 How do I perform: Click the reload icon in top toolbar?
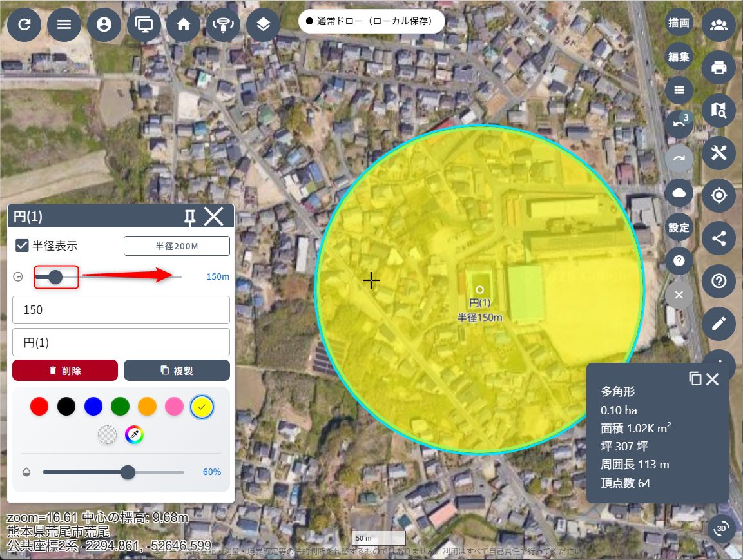(x=24, y=25)
